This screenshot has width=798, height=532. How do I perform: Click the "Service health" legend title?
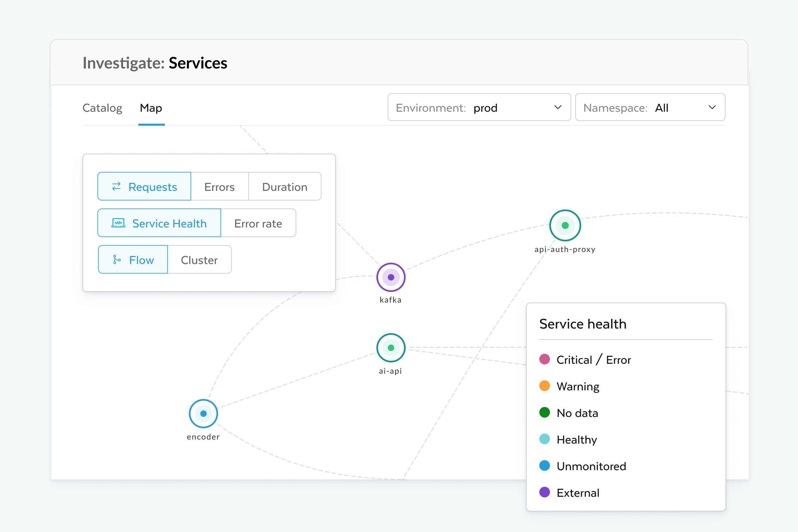(583, 324)
